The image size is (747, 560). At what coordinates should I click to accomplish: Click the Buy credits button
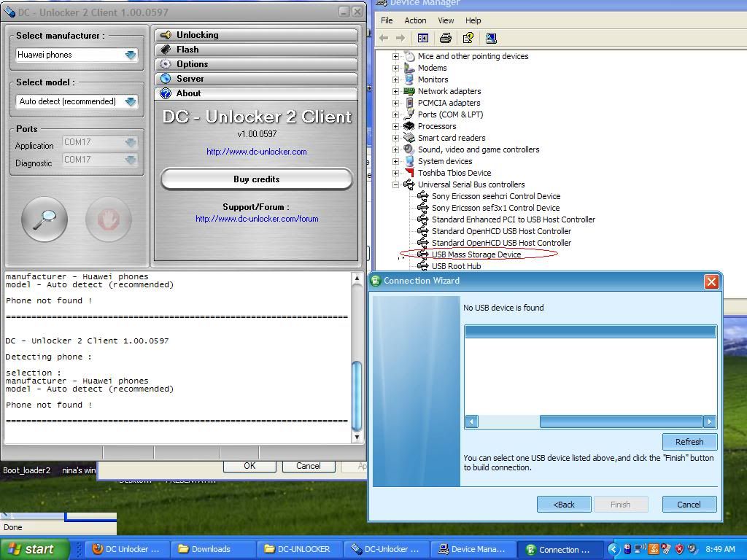tap(256, 179)
